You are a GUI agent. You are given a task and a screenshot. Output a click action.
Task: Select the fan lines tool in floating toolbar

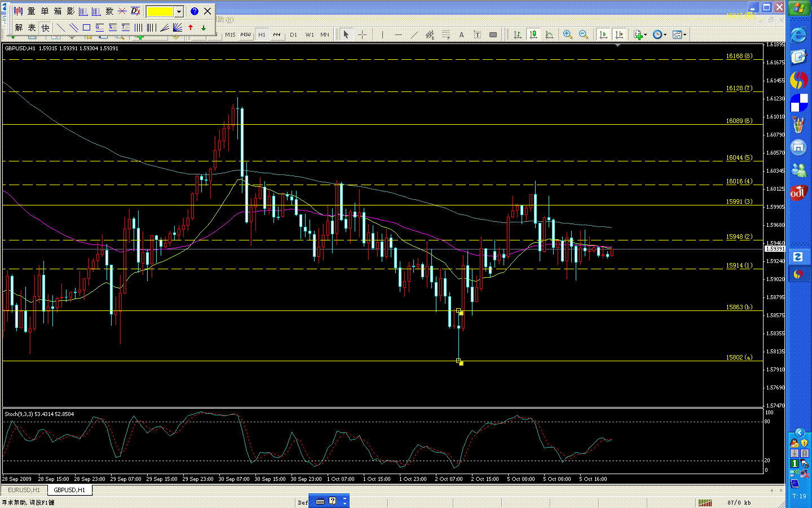coord(177,27)
